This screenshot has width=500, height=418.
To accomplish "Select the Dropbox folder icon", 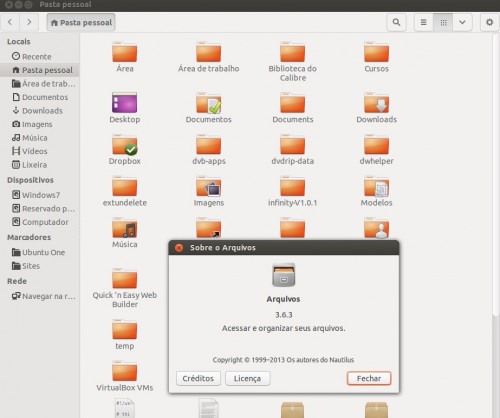I will tap(125, 145).
